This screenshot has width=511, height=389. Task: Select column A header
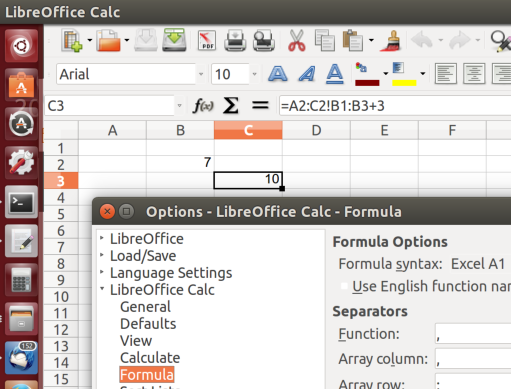[x=112, y=130]
